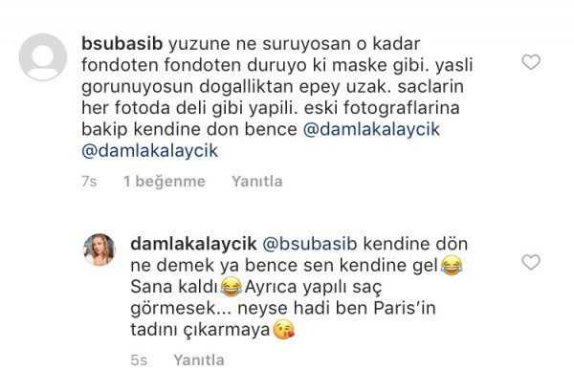
Task: View who liked via "1 beğenme"
Action: coord(165,181)
